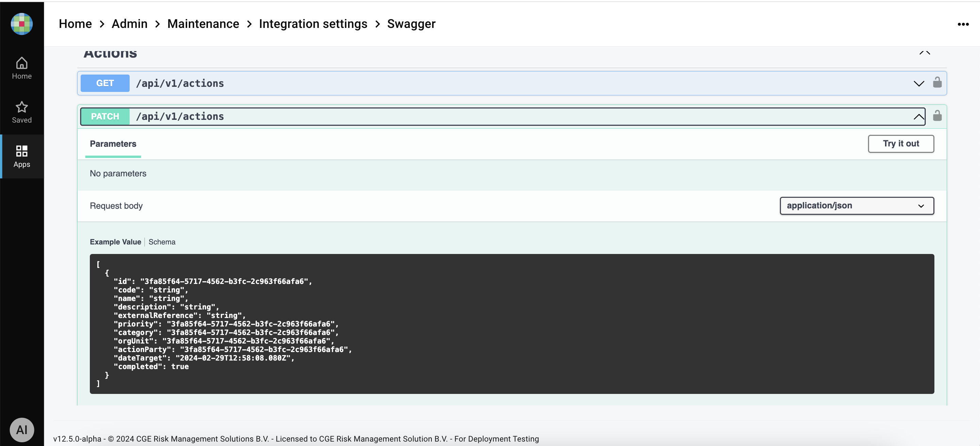Click the lock icon on GET actions
980x446 pixels.
coord(937,83)
